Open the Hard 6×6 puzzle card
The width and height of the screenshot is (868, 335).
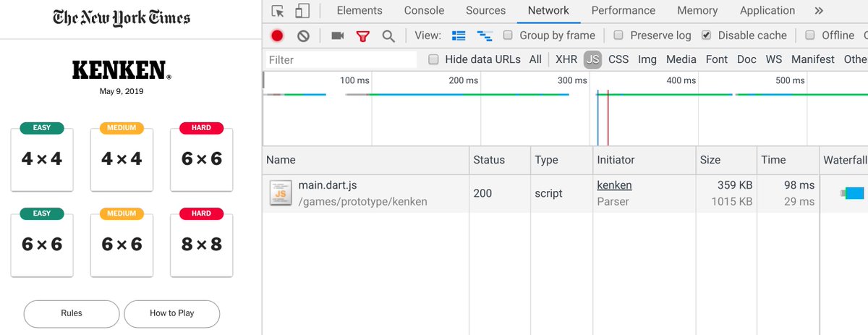[x=201, y=157]
